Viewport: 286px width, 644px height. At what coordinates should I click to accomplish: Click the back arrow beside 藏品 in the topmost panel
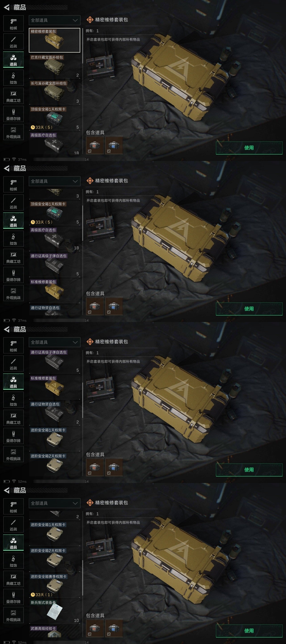coord(7,8)
